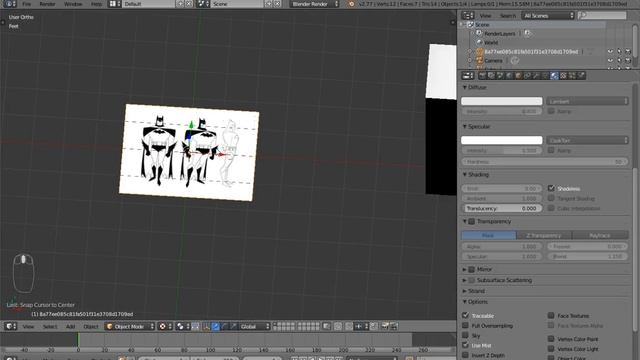Click the Properties editor type icon

tap(468, 76)
